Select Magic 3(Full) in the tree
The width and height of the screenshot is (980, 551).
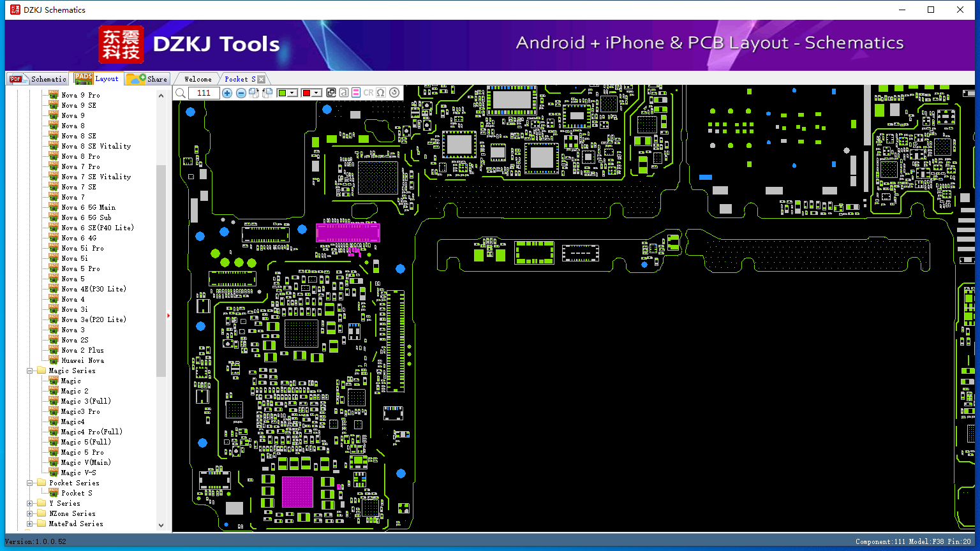[85, 401]
